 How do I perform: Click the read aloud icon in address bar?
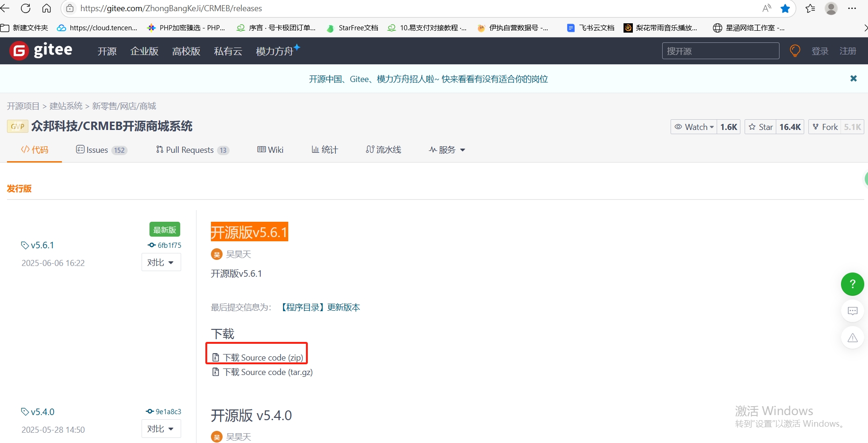(766, 8)
